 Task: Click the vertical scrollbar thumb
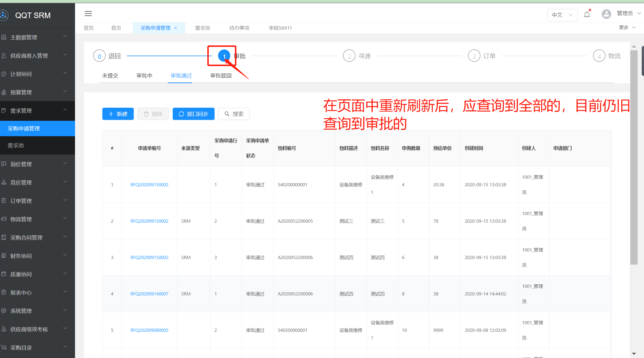coord(634,157)
